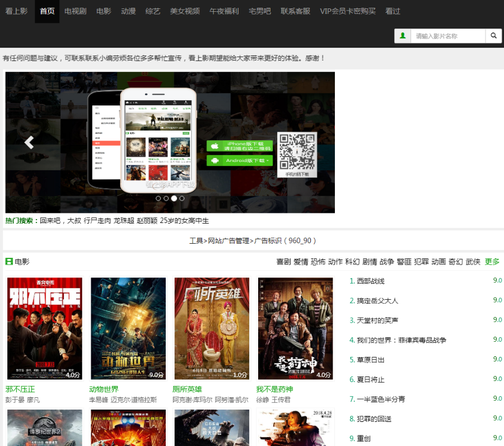This screenshot has width=504, height=446.
Task: Open the 电视剧 menu item
Action: click(76, 11)
